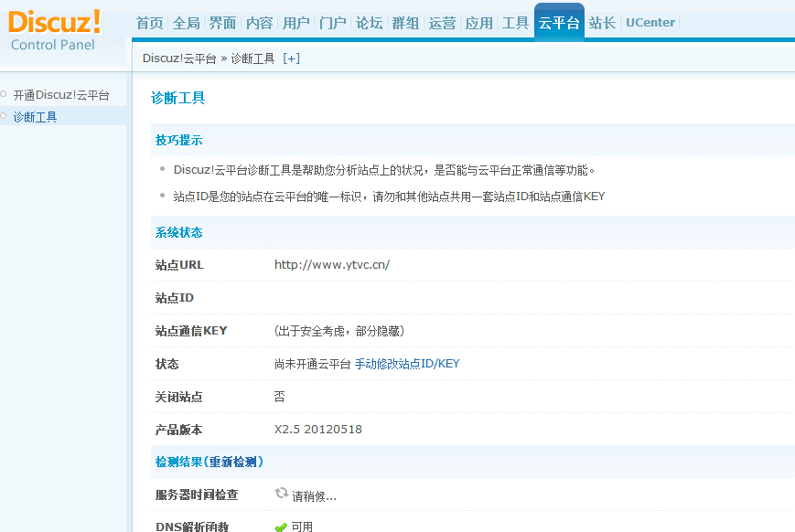Select 诊断工具 in the sidebar
Image resolution: width=795 pixels, height=532 pixels.
coord(35,117)
